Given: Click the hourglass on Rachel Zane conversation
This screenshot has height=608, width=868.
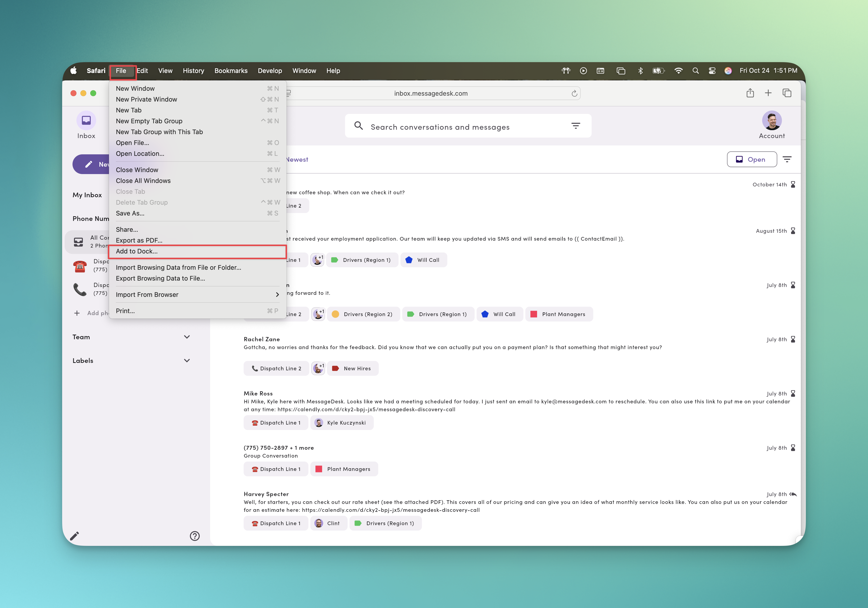Looking at the screenshot, I should pos(793,339).
